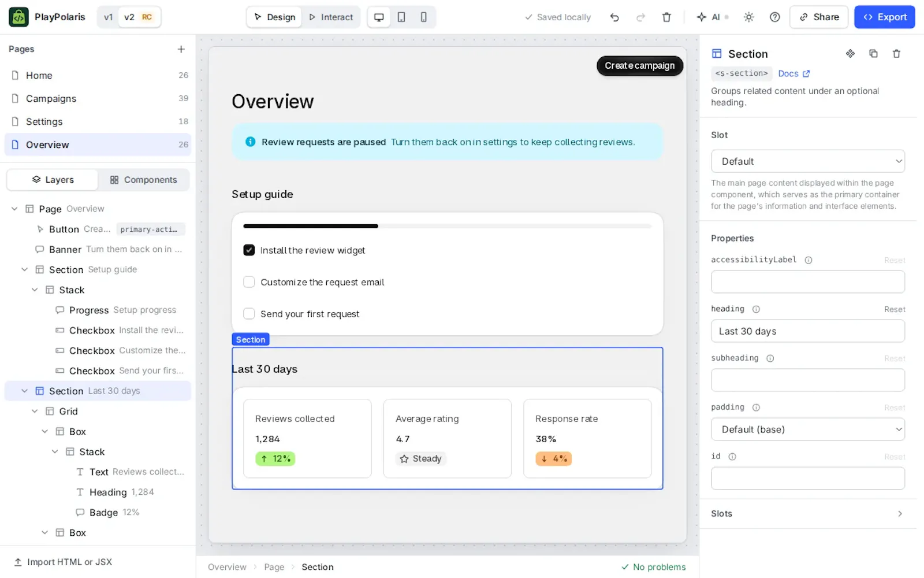Select desktop viewport preview icon
The height and width of the screenshot is (578, 924).
[379, 17]
